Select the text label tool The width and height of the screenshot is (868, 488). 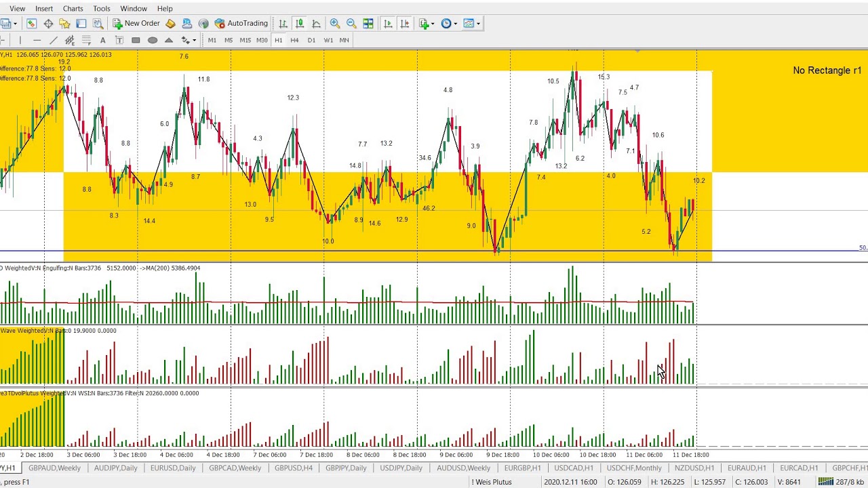pos(119,40)
